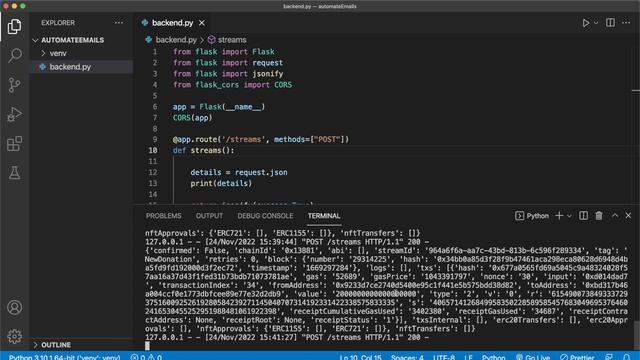Viewport: 640px width, 360px height.
Task: Click the Prettier status item
Action: click(x=577, y=357)
